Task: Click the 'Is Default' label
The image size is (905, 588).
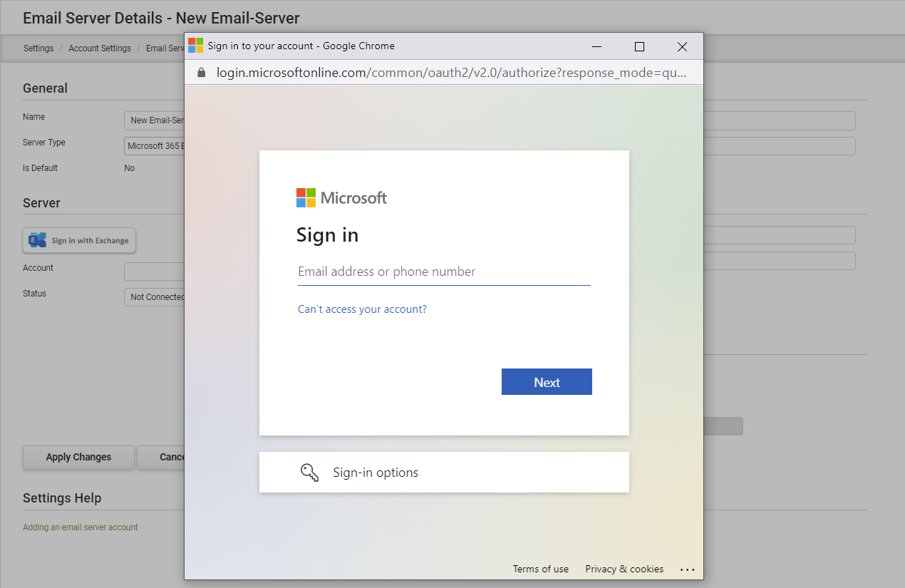Action: coord(40,168)
